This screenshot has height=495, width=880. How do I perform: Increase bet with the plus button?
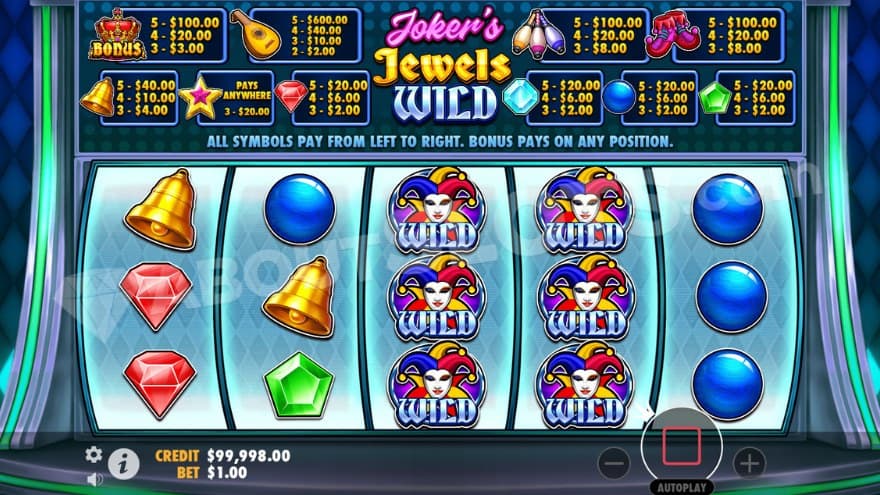point(749,463)
